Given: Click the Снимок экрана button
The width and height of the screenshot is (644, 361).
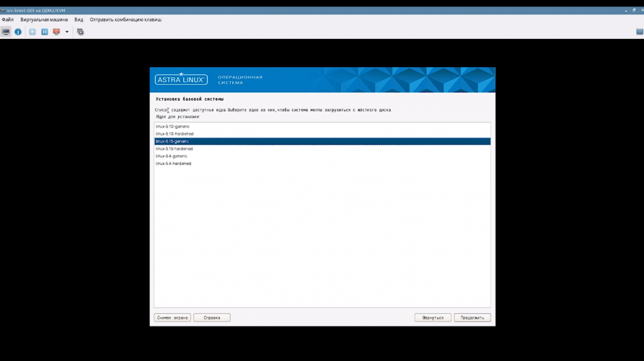Looking at the screenshot, I should (172, 318).
